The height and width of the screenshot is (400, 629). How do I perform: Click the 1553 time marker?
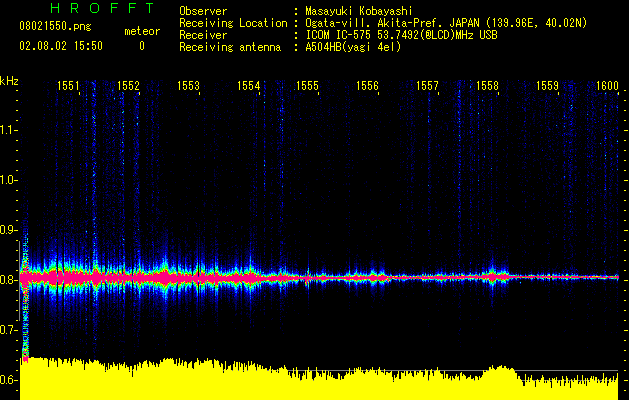[x=188, y=85]
